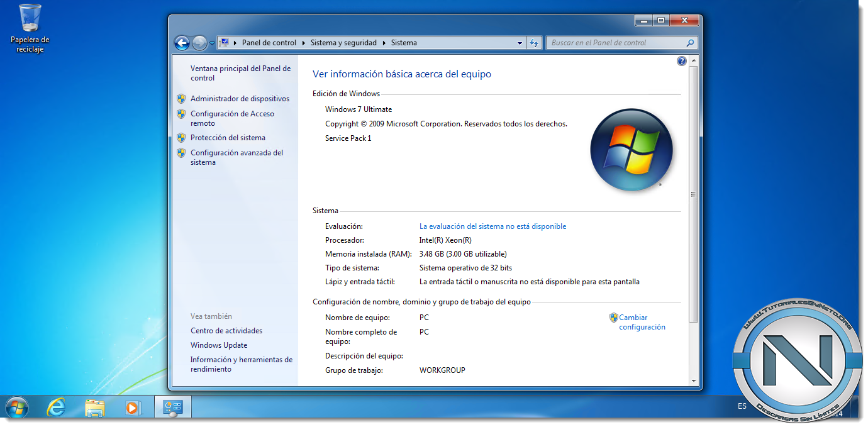868x427 pixels.
Task: Click the ES language indicator
Action: (742, 406)
